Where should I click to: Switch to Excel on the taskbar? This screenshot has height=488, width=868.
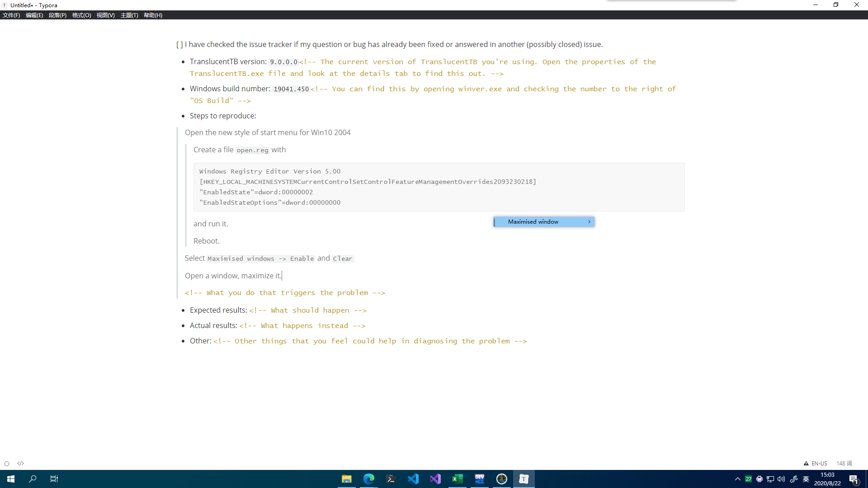pyautogui.click(x=458, y=479)
